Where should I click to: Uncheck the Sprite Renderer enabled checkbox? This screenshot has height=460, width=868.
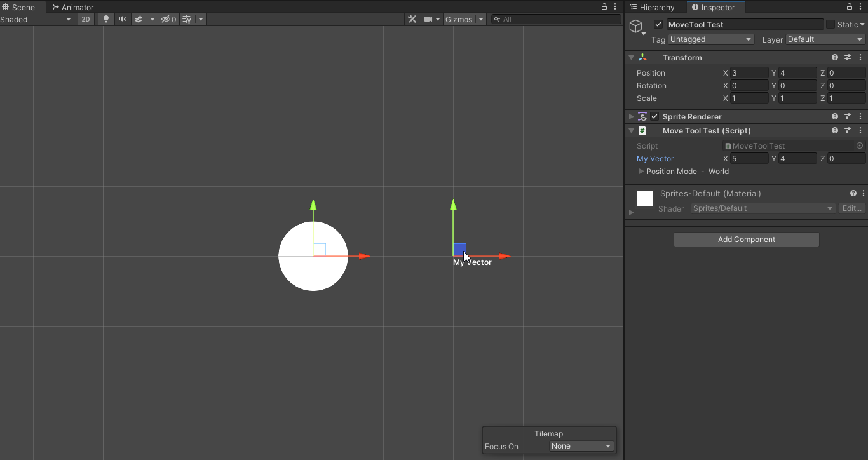[654, 116]
